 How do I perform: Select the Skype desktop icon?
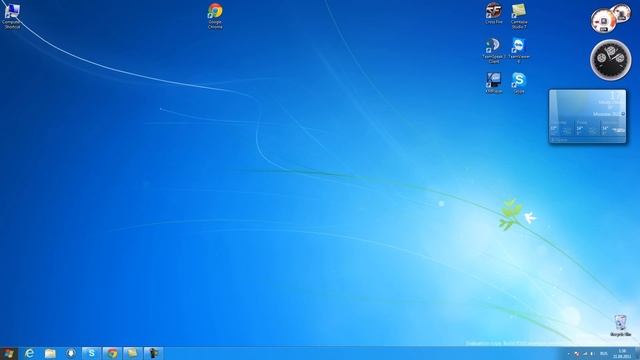(x=519, y=83)
